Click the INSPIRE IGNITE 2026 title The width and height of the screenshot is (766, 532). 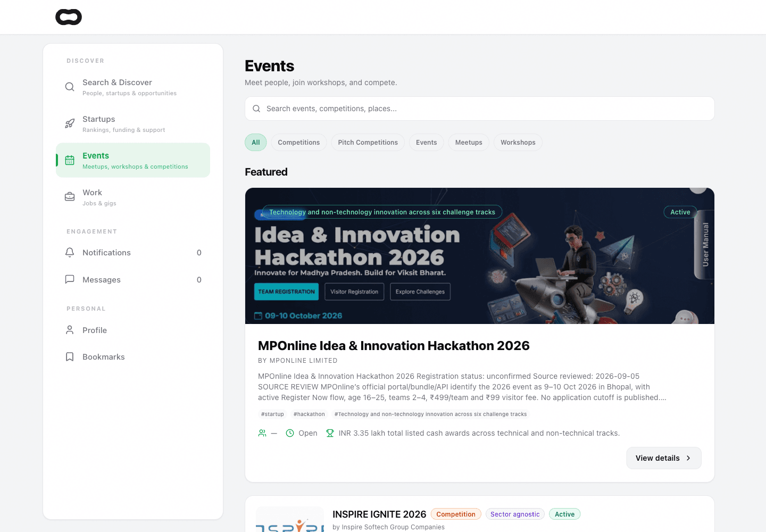(x=379, y=514)
